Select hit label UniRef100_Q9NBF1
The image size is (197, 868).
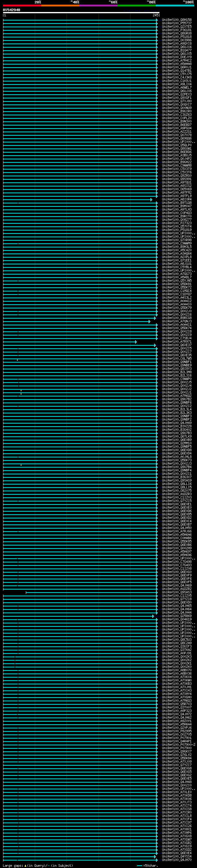(177, 362)
